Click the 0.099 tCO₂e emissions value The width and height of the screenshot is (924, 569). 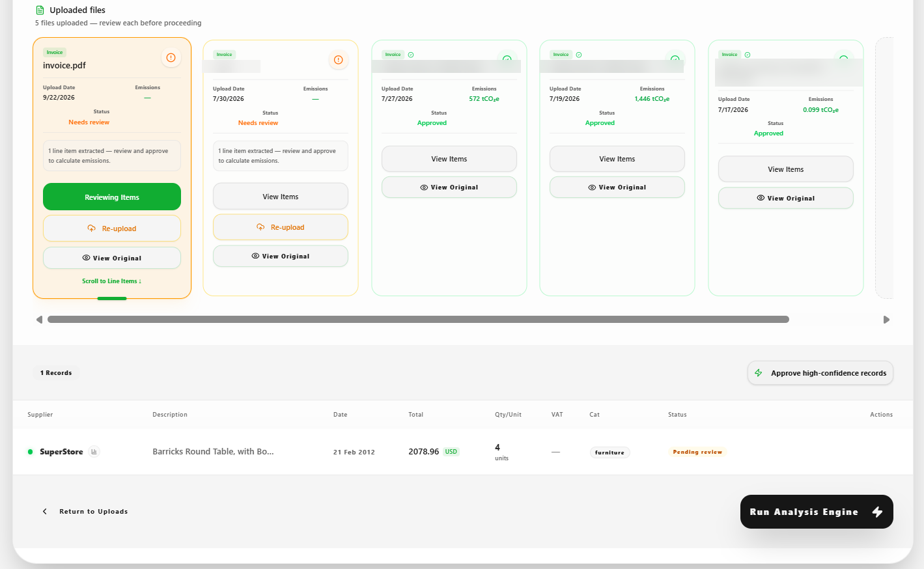[820, 110]
